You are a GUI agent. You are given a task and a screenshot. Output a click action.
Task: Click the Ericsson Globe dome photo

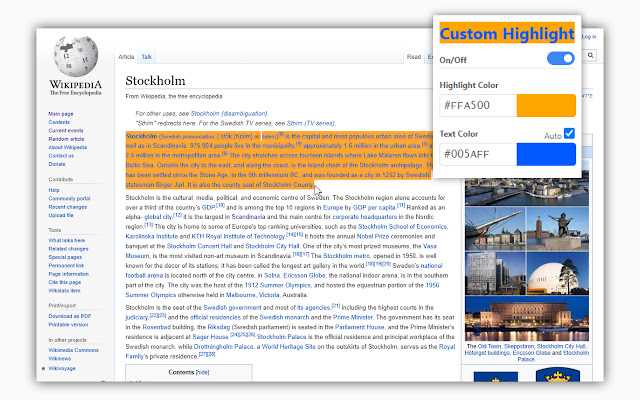click(x=558, y=273)
